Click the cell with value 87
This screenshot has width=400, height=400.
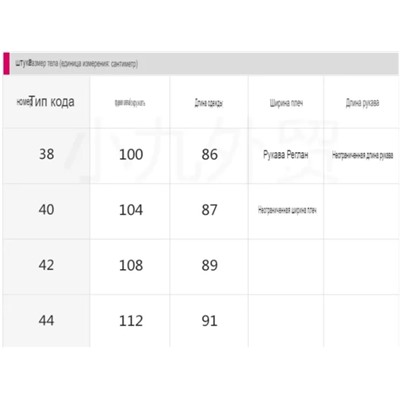[209, 210]
